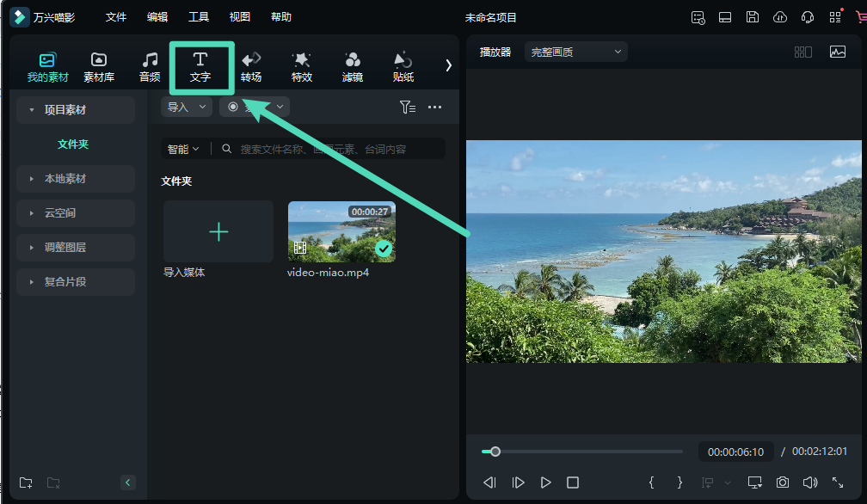Collapse the 项目素材 tree section
This screenshot has width=867, height=504.
tap(32, 110)
